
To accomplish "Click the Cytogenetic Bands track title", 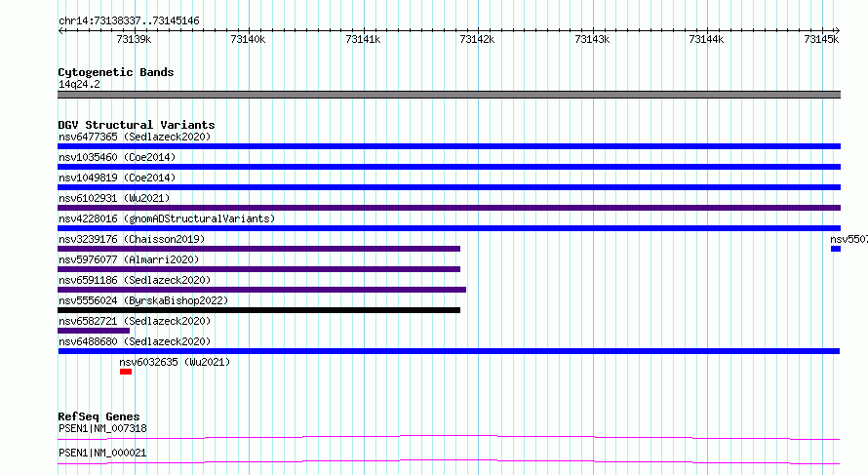I will coord(116,72).
